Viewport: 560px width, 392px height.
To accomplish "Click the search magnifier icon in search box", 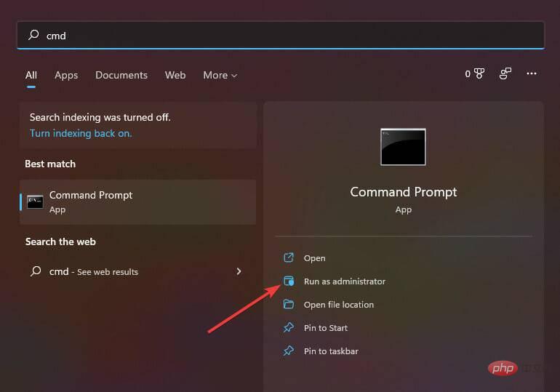I will tap(33, 35).
